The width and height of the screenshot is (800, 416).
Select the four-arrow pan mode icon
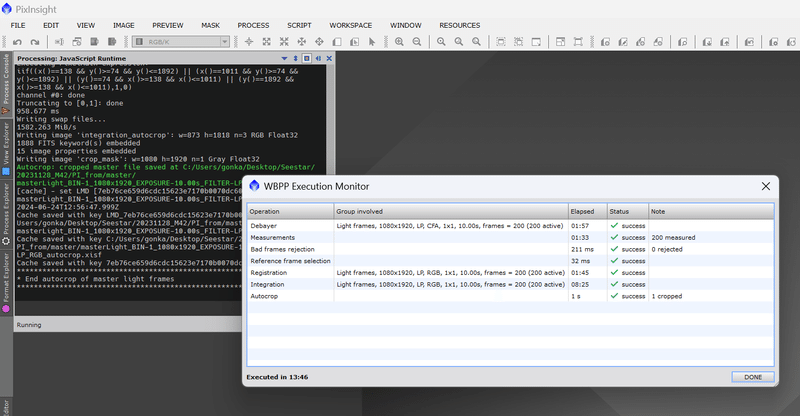(302, 42)
